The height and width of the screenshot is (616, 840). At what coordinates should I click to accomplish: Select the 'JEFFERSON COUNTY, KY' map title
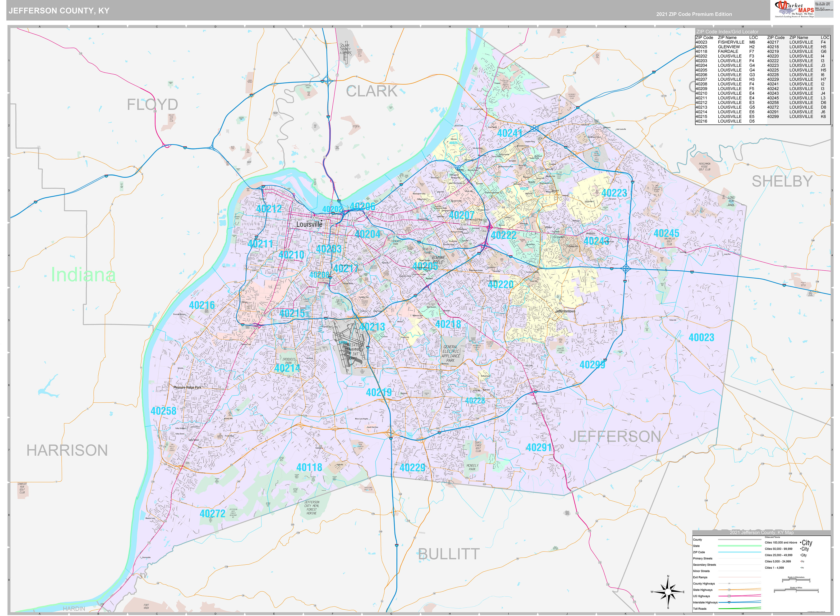tap(59, 10)
